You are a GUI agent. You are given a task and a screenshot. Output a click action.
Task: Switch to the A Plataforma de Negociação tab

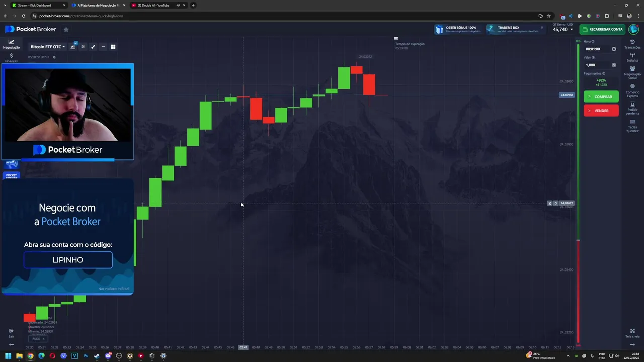tap(98, 5)
